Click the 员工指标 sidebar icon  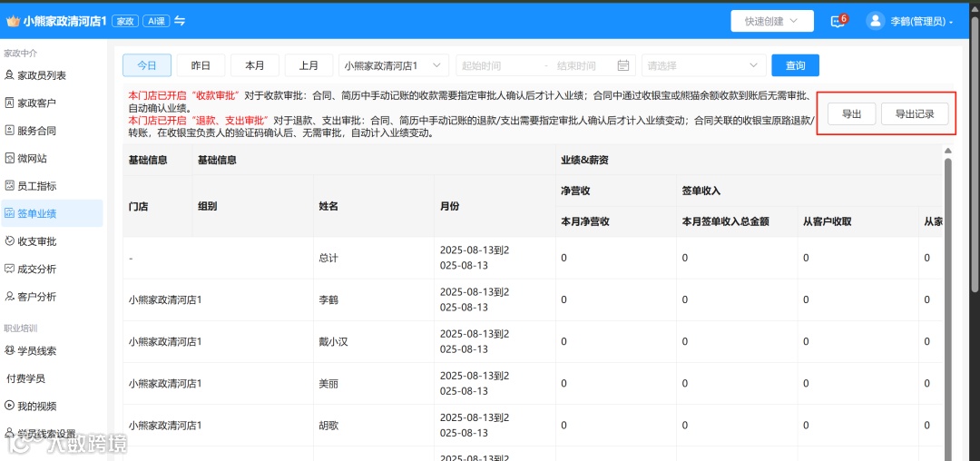pos(9,186)
